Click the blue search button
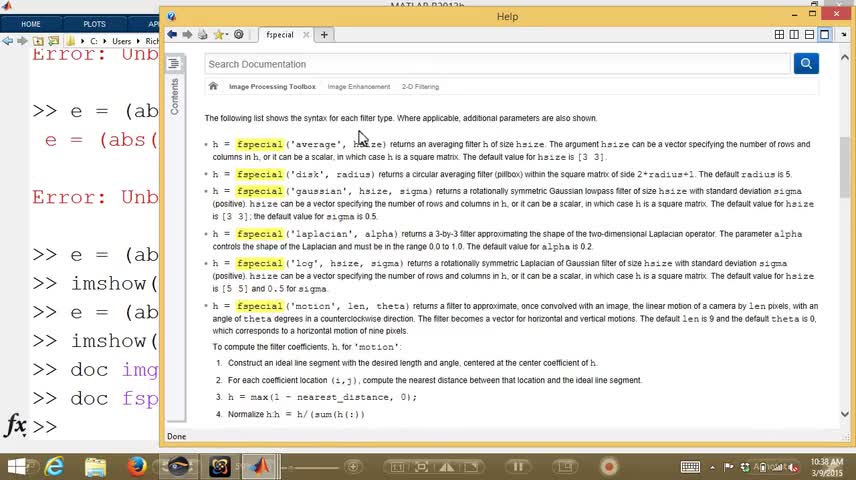856x480 pixels. pos(806,63)
